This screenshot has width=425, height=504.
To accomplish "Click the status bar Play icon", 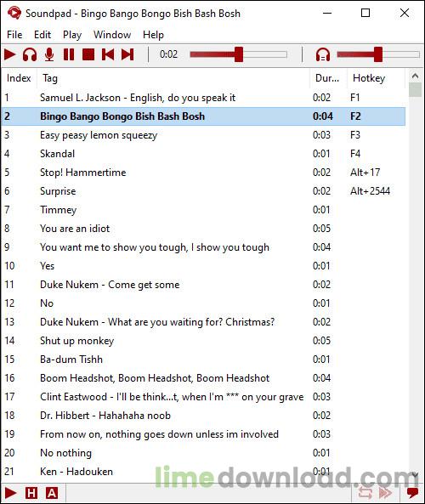I will pos(10,493).
